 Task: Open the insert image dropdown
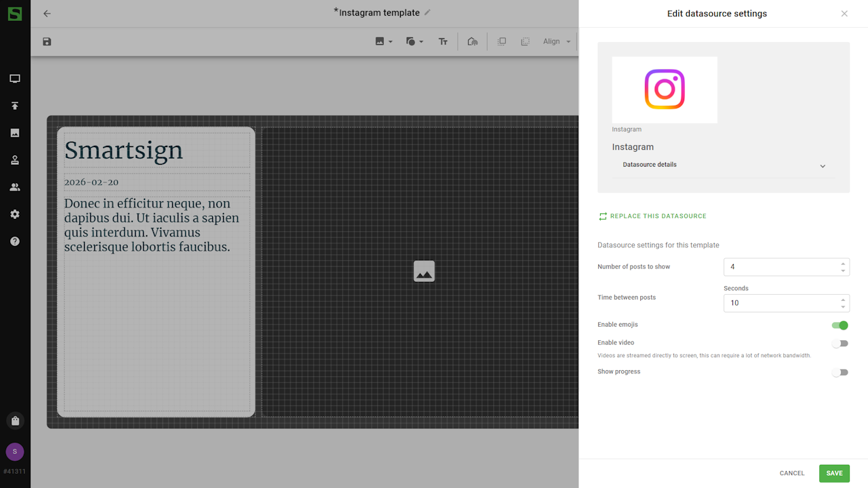[384, 42]
